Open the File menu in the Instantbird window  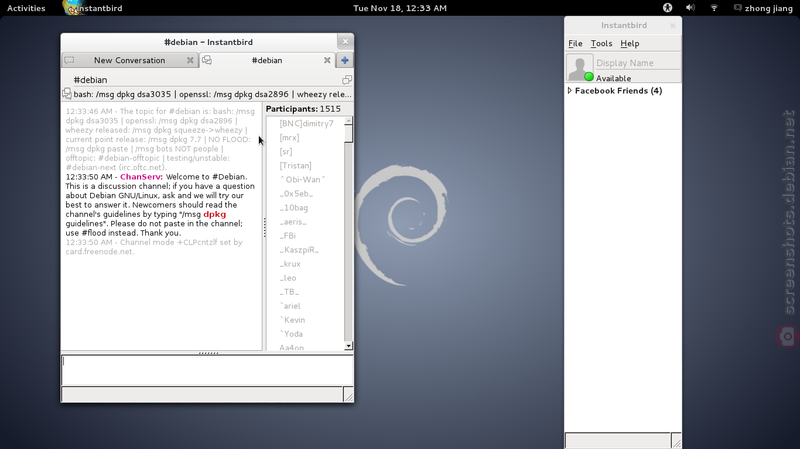[x=575, y=43]
